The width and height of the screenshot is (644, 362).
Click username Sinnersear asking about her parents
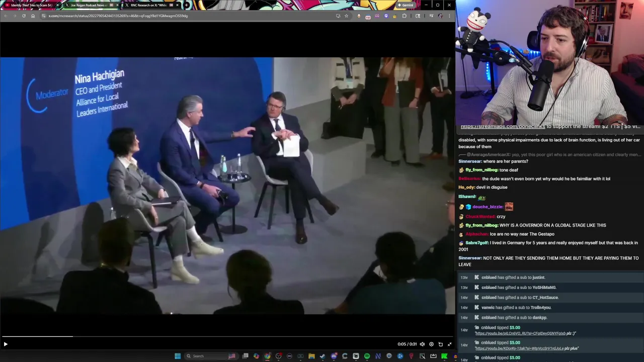[x=470, y=161]
